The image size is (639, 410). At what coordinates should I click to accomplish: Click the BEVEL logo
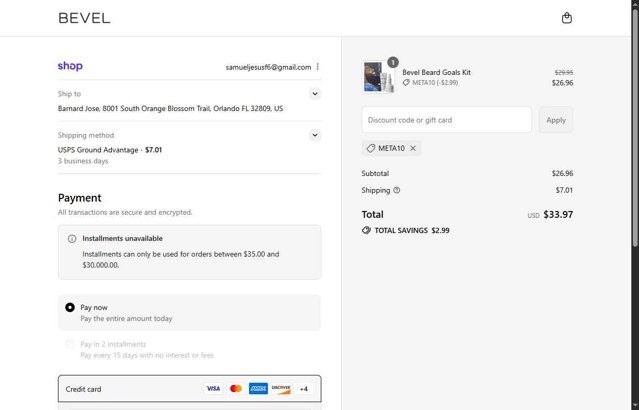pos(84,18)
